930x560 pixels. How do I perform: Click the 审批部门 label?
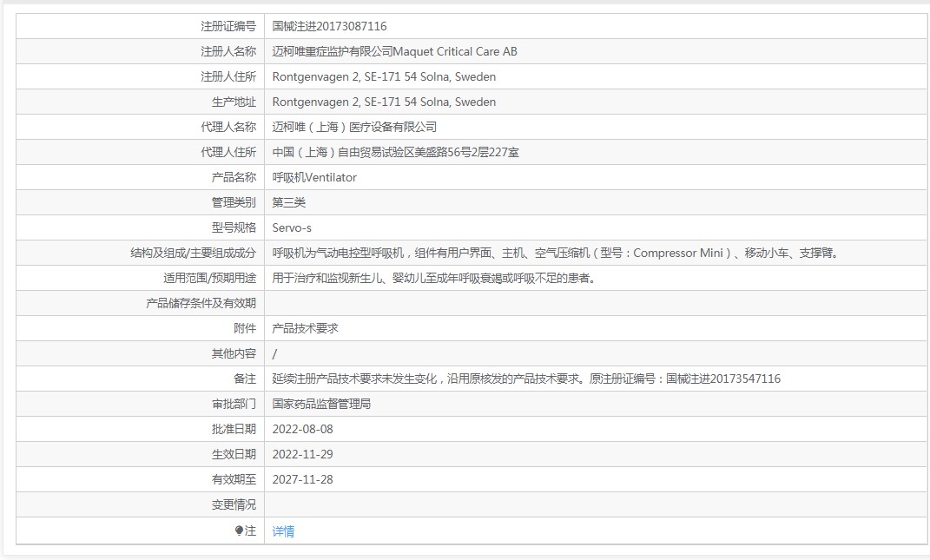click(x=234, y=404)
